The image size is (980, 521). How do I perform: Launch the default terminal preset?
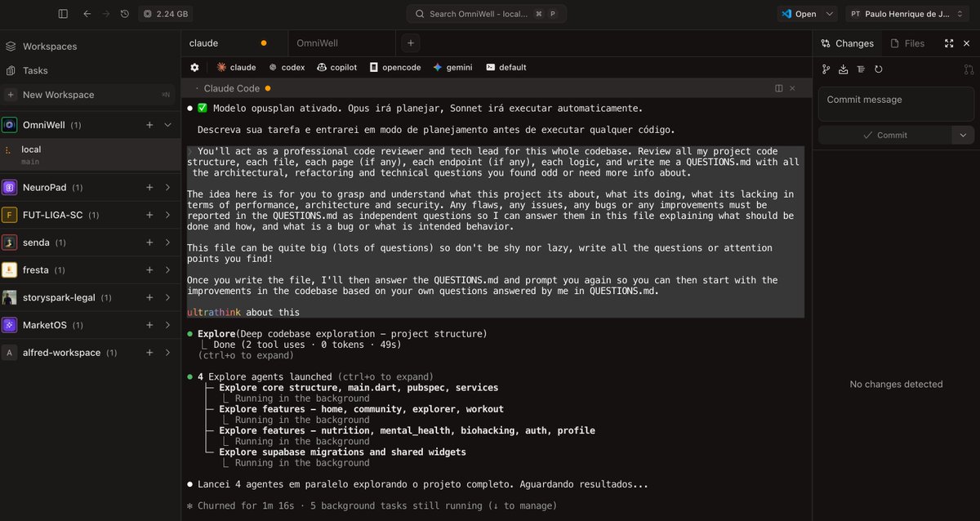point(506,67)
